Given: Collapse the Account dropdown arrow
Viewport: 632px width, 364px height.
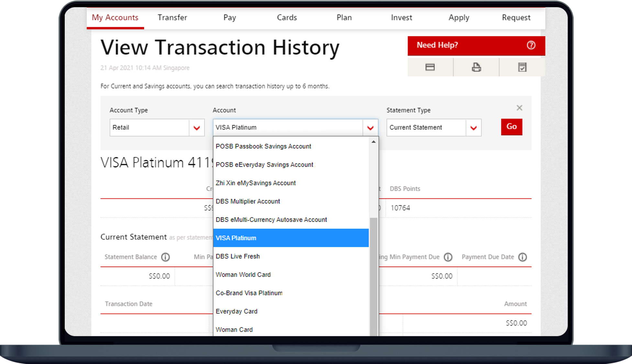Looking at the screenshot, I should (x=370, y=128).
